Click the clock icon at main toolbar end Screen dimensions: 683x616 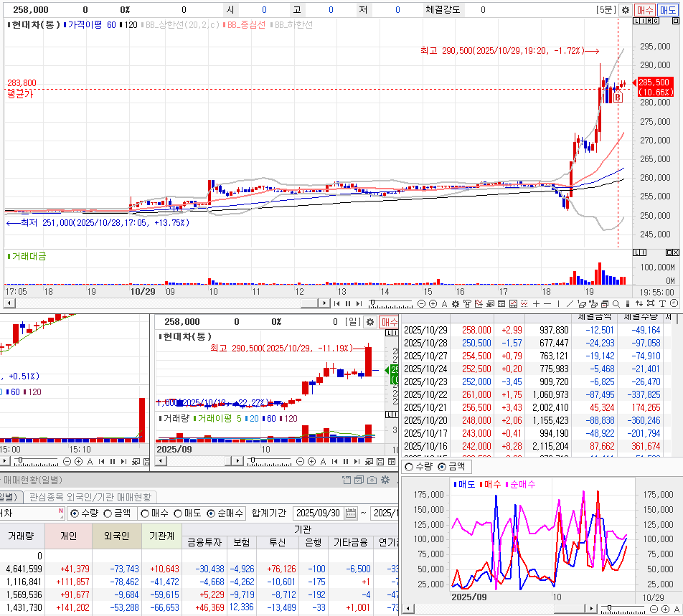(674, 303)
